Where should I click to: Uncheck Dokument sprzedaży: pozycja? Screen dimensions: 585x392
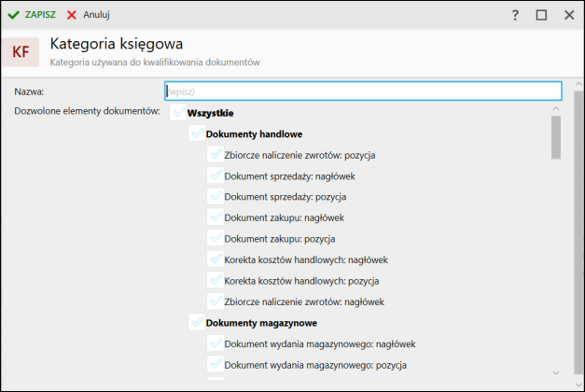click(x=216, y=197)
